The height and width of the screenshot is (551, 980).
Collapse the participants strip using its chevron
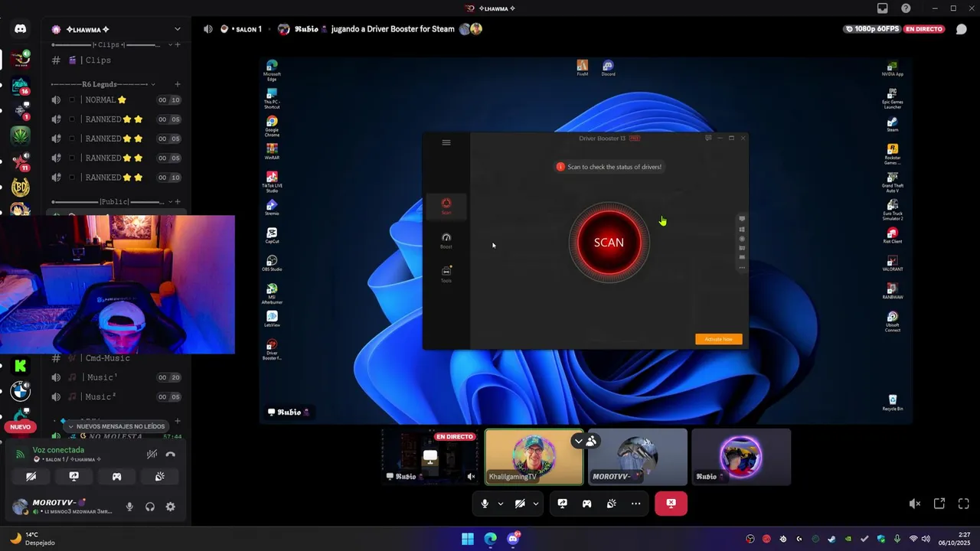[x=578, y=441]
